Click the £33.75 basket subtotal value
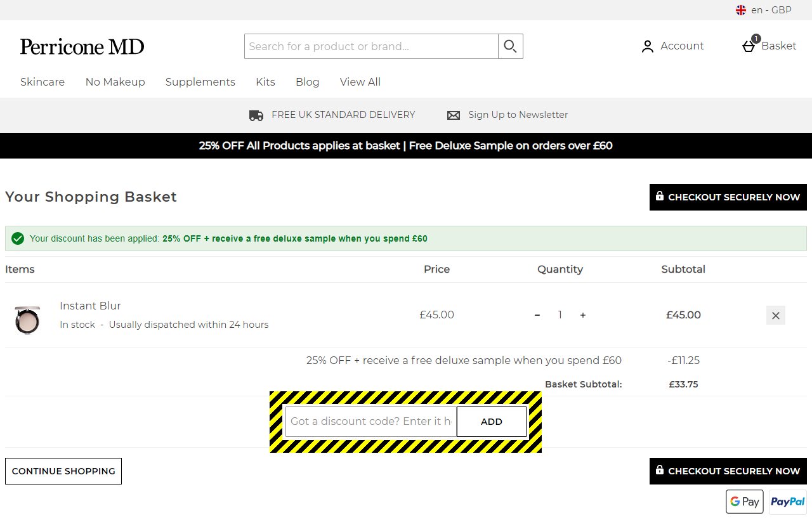The width and height of the screenshot is (812, 520). [x=683, y=384]
